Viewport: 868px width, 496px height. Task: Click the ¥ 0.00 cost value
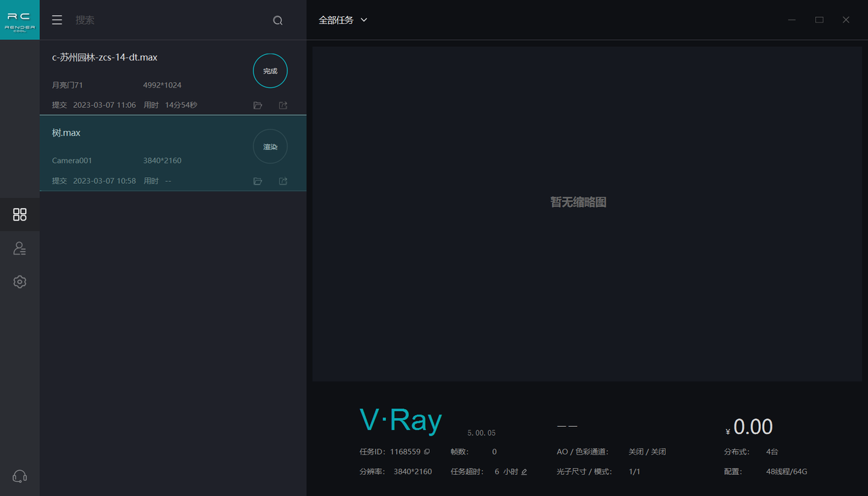tap(749, 427)
